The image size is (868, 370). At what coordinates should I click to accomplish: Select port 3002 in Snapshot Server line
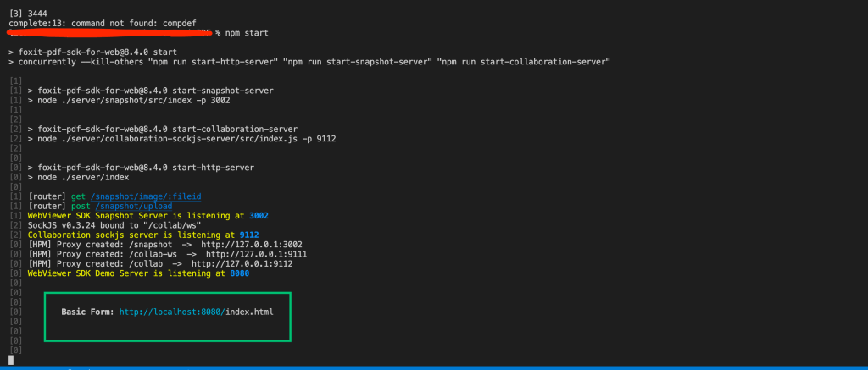click(x=259, y=215)
